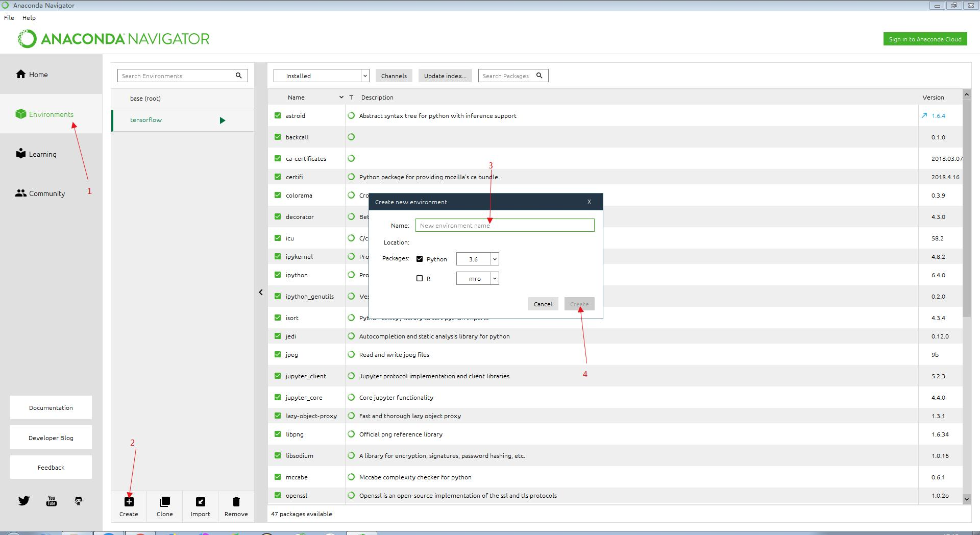Screen dimensions: 980x535
Task: Toggle the libsodium package checkbox
Action: point(278,455)
